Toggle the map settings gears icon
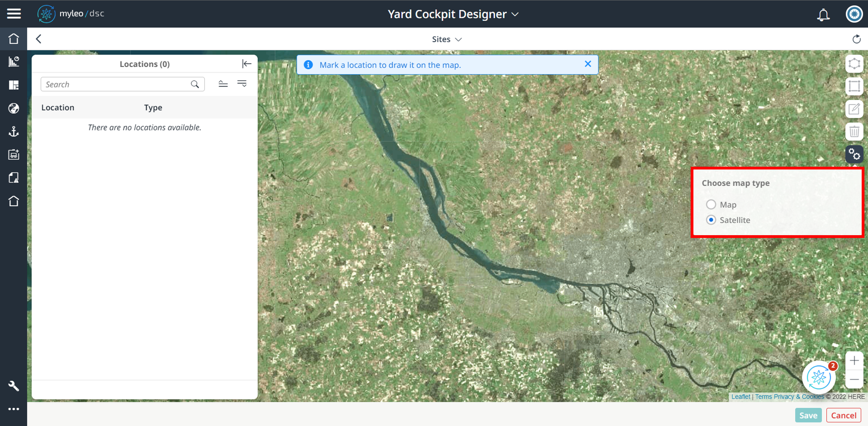Screen dimensions: 868x426 854,154
